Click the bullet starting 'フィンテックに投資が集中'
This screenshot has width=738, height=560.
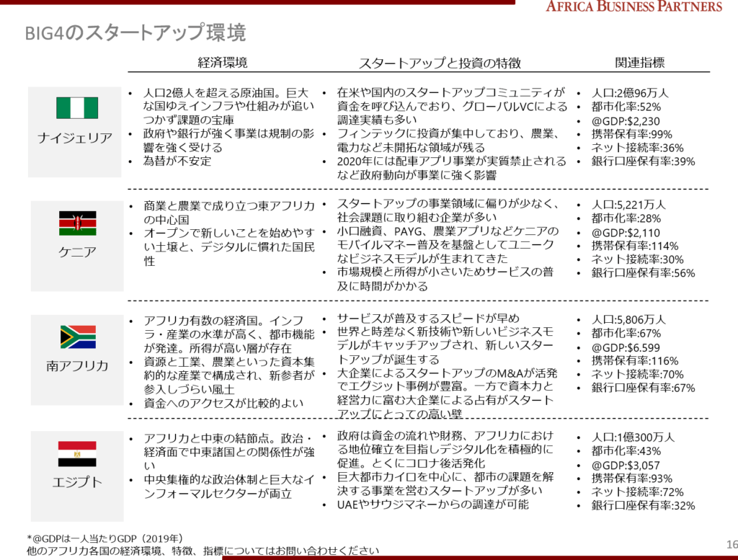pos(448,141)
